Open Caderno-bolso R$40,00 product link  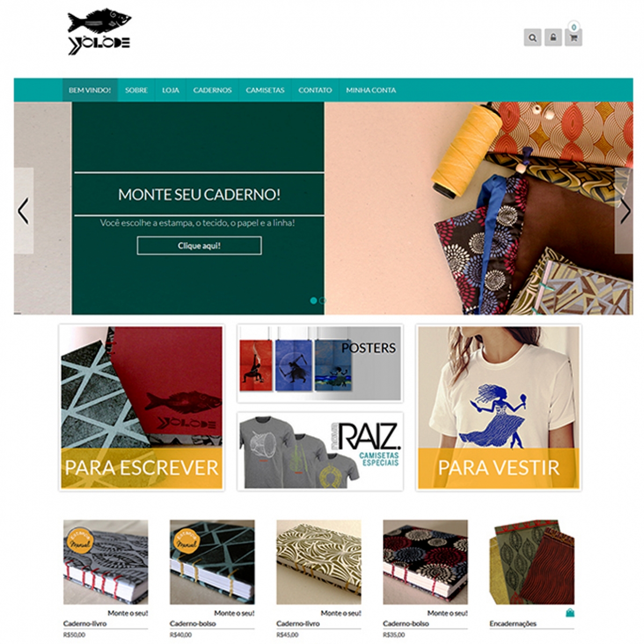click(x=193, y=624)
